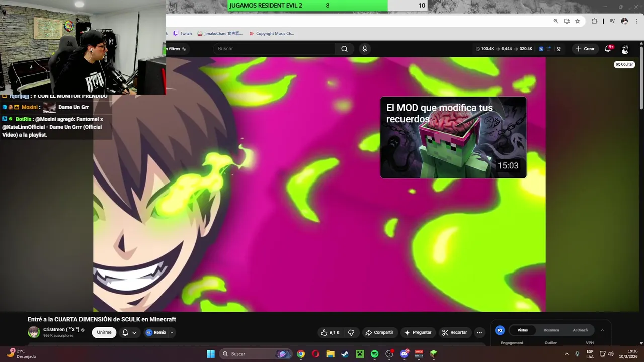Open the three-dot more actions menu
The width and height of the screenshot is (644, 362).
click(x=479, y=332)
